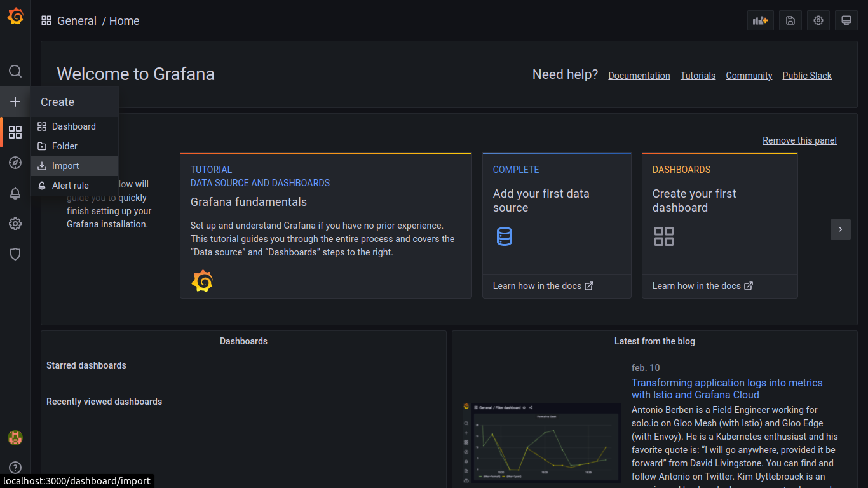Open the Explore compass icon

click(15, 163)
